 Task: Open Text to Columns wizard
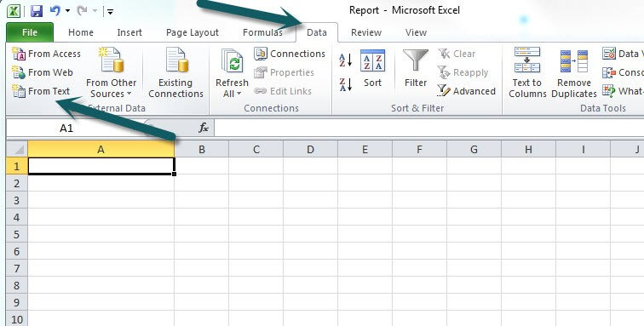point(527,72)
